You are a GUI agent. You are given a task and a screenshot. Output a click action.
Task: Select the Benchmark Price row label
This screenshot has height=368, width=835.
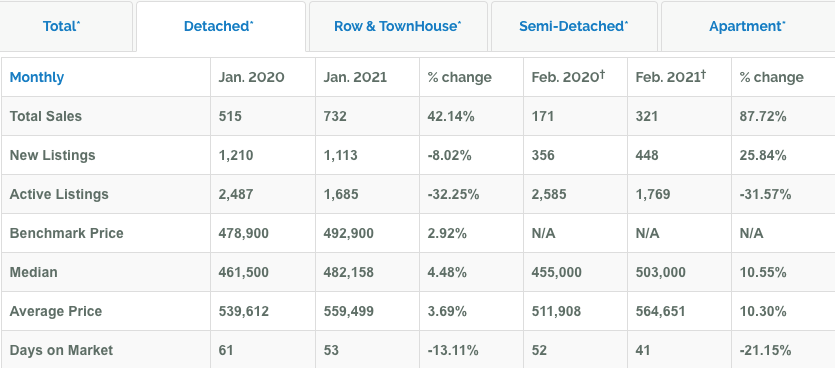click(67, 233)
